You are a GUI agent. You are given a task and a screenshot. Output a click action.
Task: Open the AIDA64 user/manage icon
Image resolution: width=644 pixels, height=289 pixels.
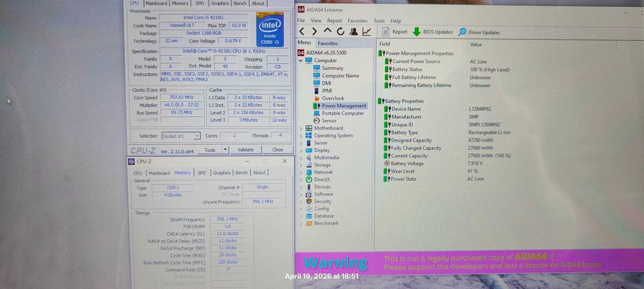(x=353, y=32)
